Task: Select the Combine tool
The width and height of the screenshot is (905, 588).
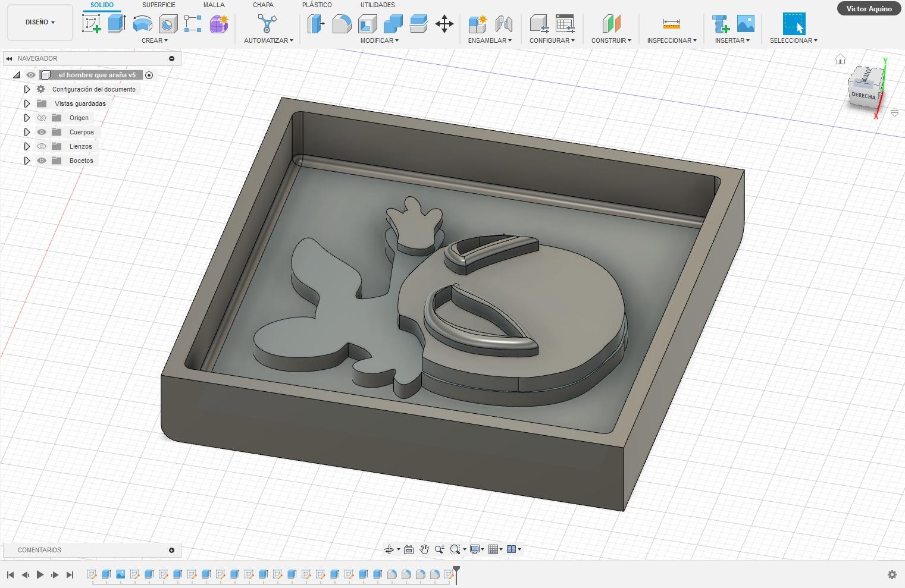Action: pos(393,24)
